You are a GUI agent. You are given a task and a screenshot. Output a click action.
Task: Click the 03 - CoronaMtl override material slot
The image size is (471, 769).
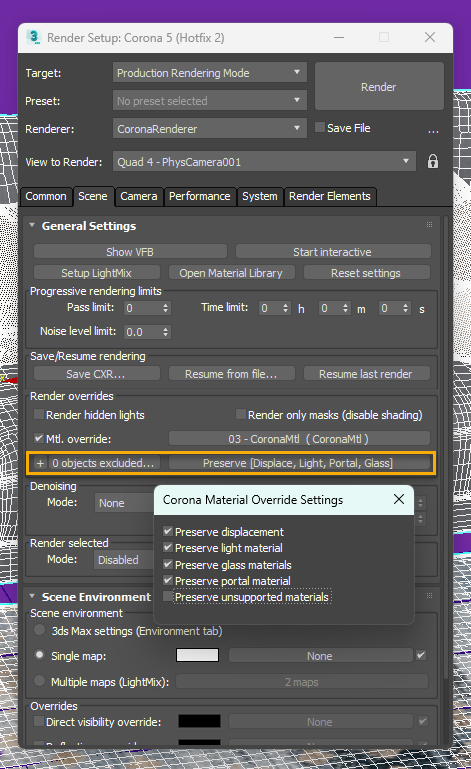pos(299,438)
